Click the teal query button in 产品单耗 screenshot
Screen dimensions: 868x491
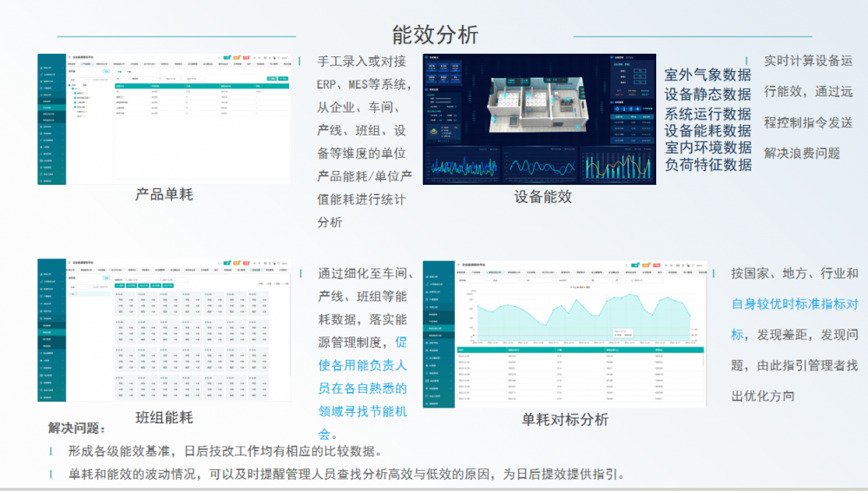(272, 79)
